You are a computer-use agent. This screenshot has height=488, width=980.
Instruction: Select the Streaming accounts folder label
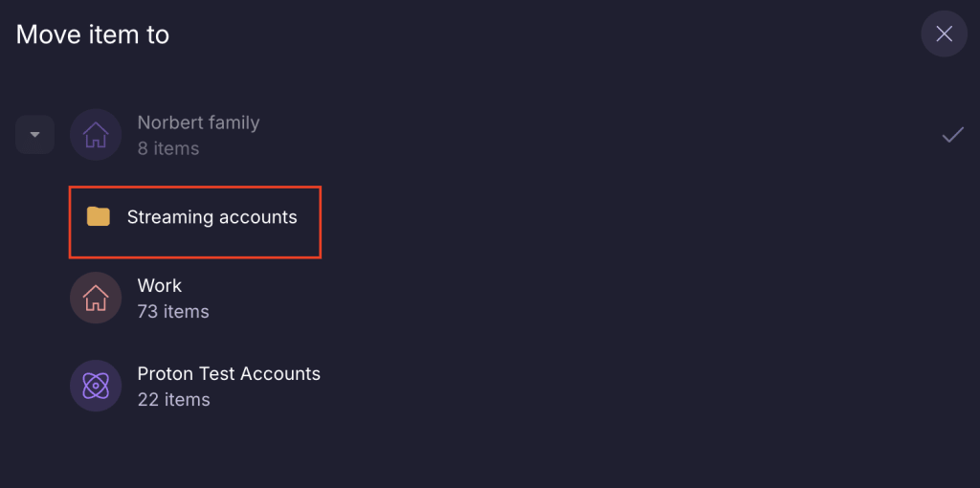pyautogui.click(x=212, y=217)
